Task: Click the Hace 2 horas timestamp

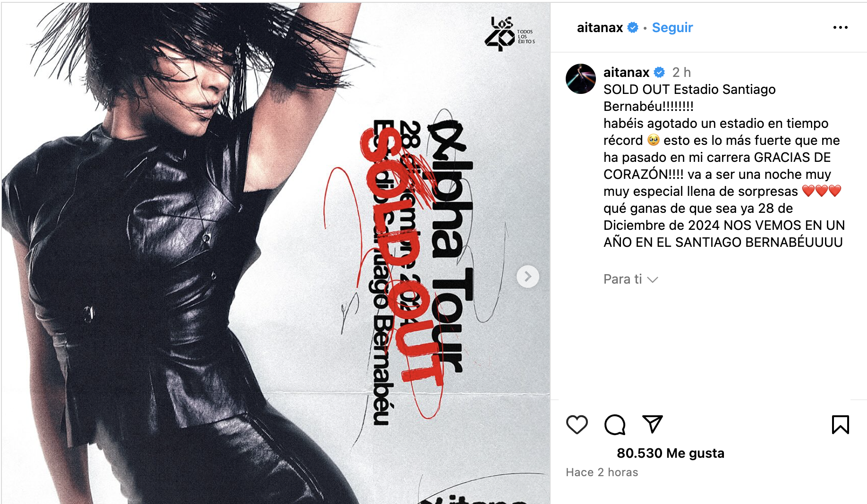Action: point(602,472)
